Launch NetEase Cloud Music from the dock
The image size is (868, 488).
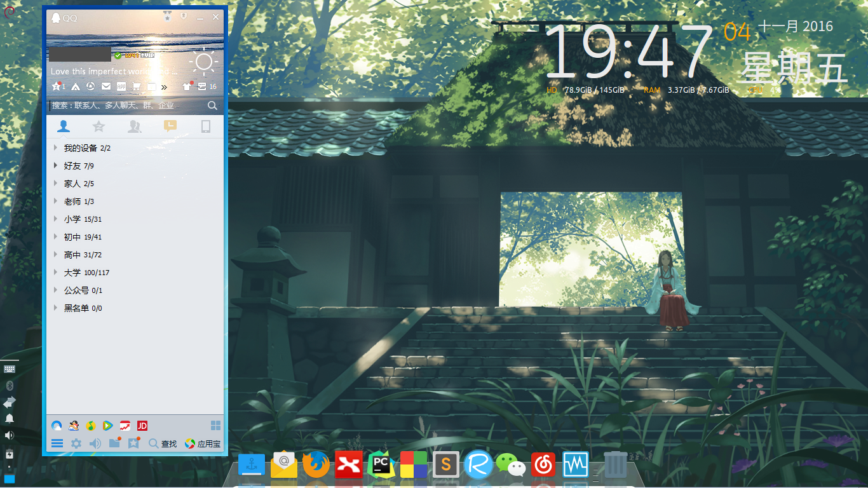click(543, 464)
